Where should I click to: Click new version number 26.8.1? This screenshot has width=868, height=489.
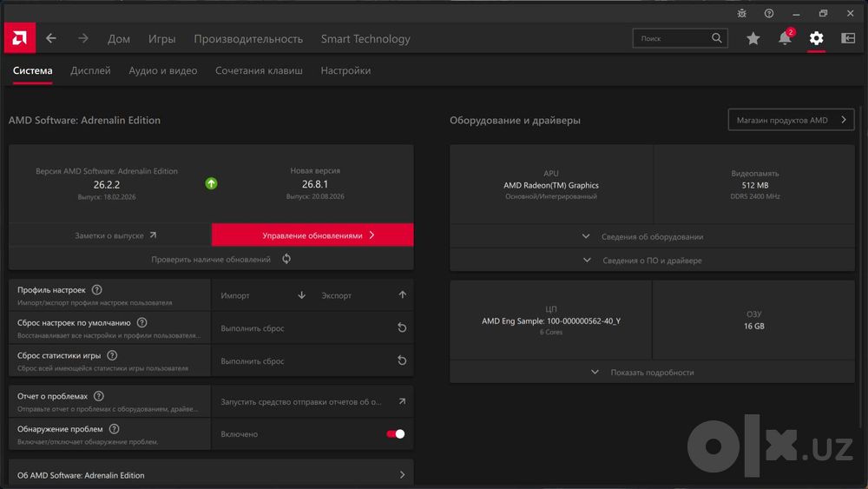pos(315,184)
